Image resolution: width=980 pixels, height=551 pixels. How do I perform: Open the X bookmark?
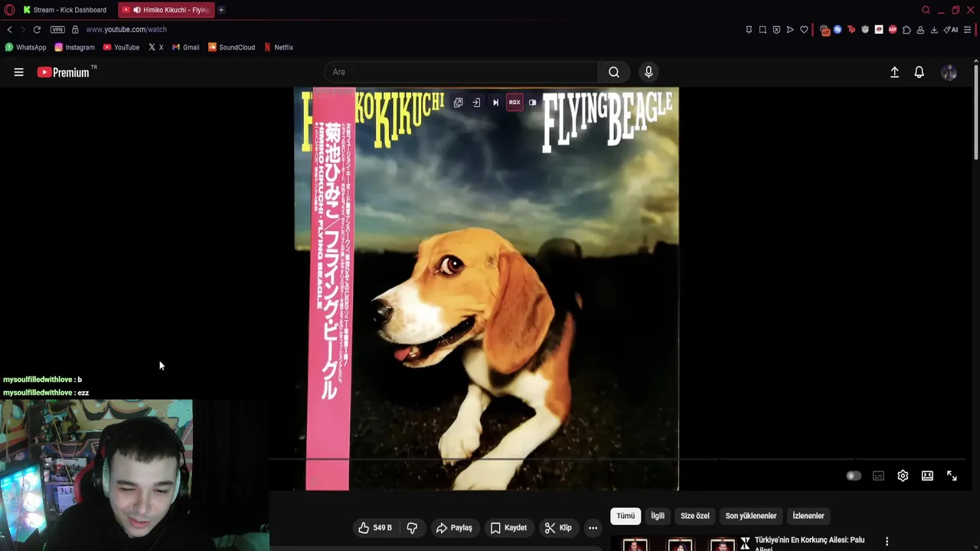click(x=155, y=47)
